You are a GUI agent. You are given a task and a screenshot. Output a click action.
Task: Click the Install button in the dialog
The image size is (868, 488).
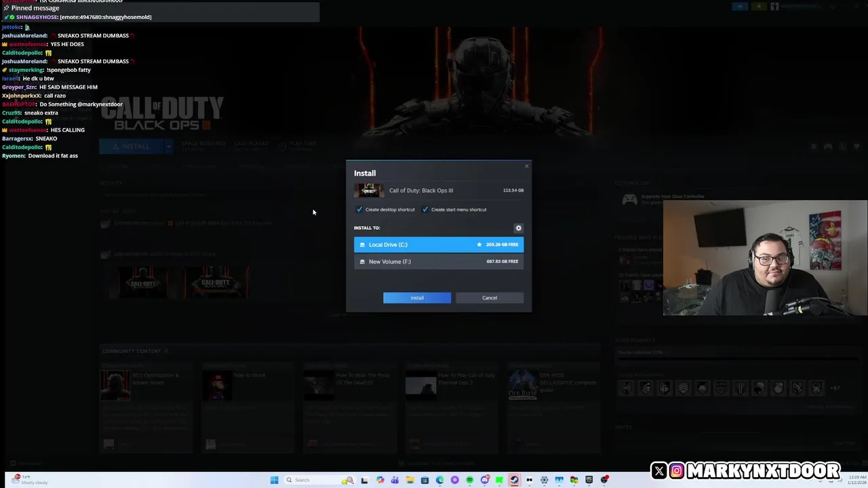(416, 298)
